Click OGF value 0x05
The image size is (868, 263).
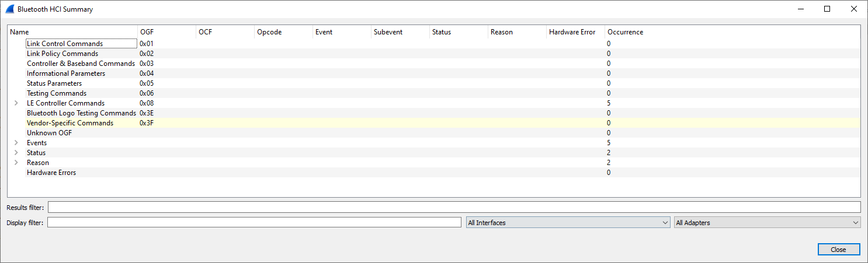pyautogui.click(x=147, y=83)
